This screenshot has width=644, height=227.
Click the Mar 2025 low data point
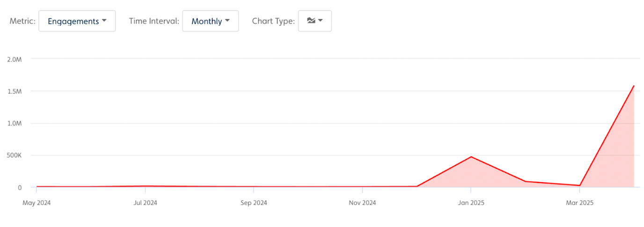pyautogui.click(x=580, y=185)
